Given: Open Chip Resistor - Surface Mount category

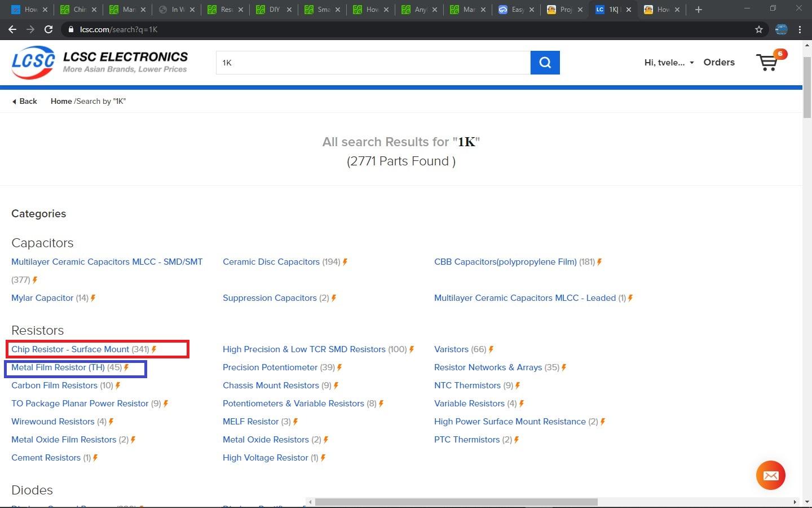Looking at the screenshot, I should click(x=70, y=349).
